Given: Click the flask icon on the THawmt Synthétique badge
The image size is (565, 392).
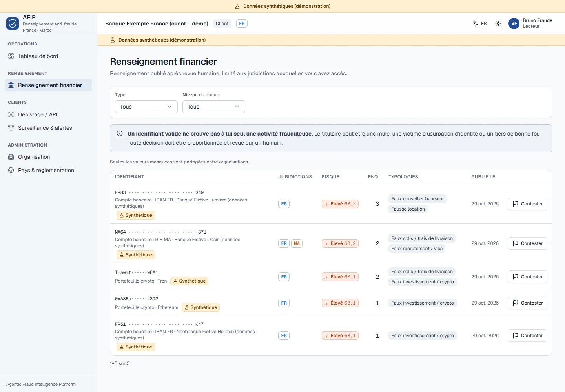Looking at the screenshot, I should (x=175, y=281).
